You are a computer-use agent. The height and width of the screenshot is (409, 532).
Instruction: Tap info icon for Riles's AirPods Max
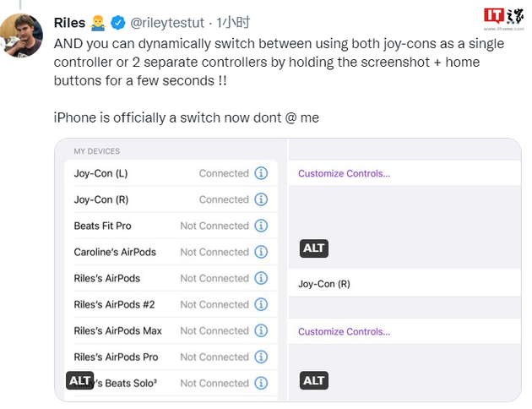click(261, 330)
